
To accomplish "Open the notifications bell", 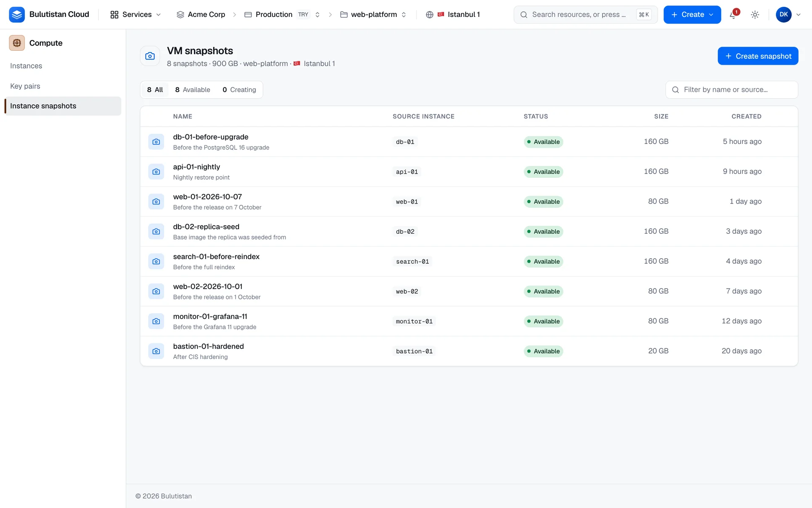I will [x=733, y=15].
